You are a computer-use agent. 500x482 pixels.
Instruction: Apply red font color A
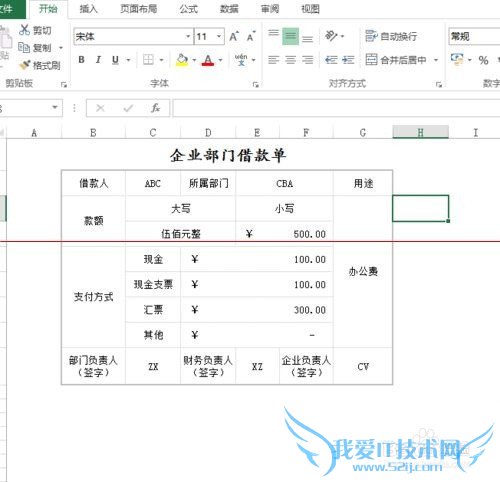pyautogui.click(x=208, y=60)
